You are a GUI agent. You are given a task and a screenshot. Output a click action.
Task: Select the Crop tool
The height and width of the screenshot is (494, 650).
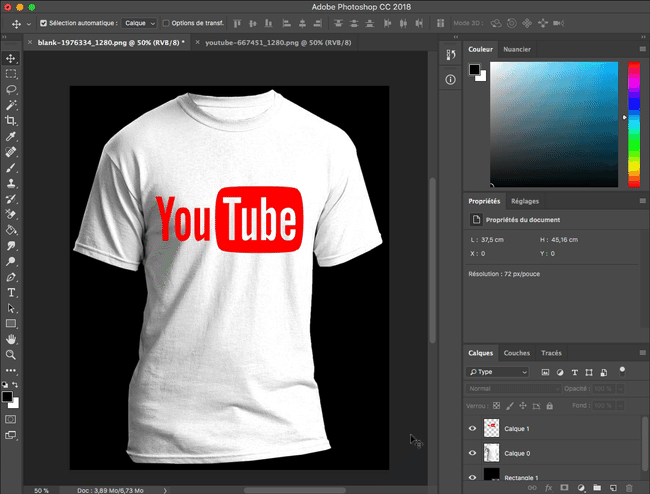click(11, 121)
